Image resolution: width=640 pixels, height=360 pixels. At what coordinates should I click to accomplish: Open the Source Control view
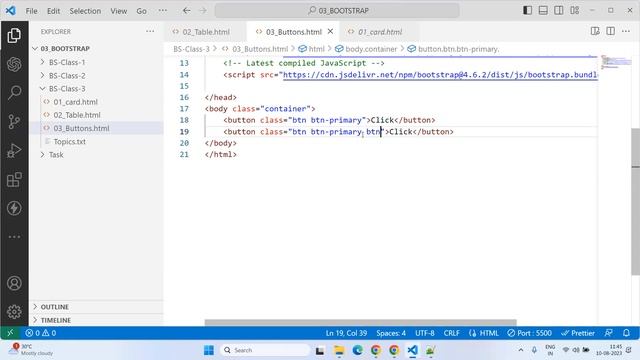[x=14, y=122]
